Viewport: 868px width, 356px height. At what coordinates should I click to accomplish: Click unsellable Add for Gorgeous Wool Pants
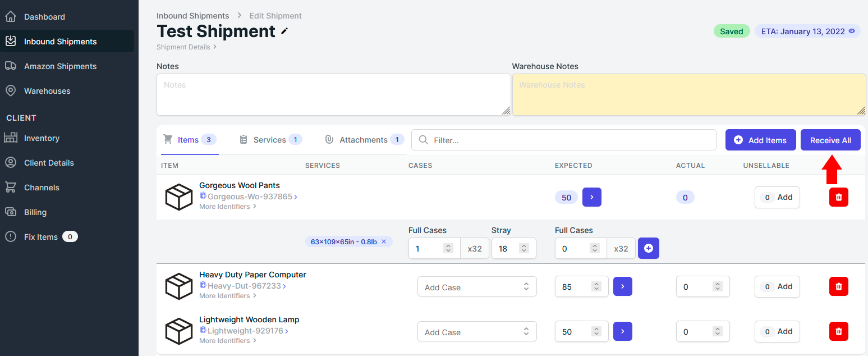777,197
